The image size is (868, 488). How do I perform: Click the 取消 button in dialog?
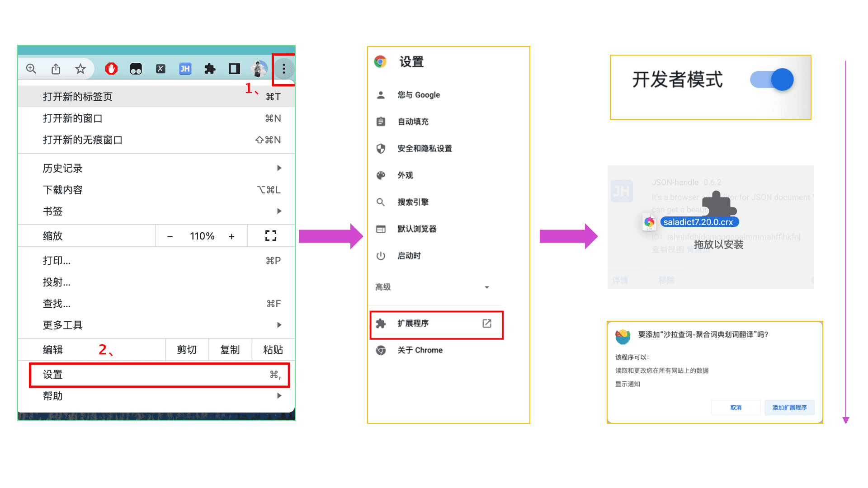click(x=736, y=408)
